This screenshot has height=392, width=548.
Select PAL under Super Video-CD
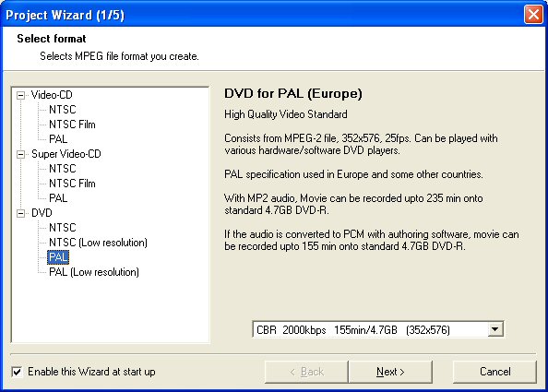tap(58, 198)
